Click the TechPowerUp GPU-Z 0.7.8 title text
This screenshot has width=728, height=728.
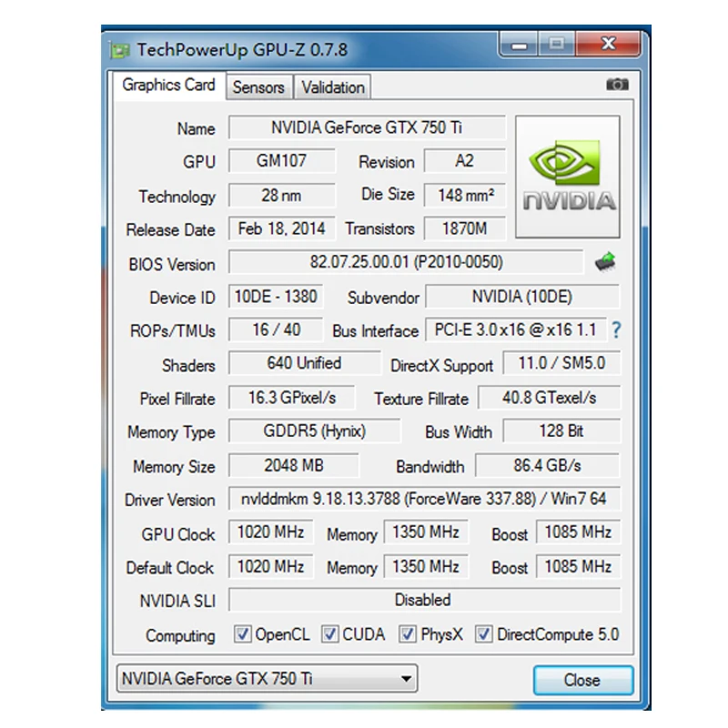[x=242, y=50]
